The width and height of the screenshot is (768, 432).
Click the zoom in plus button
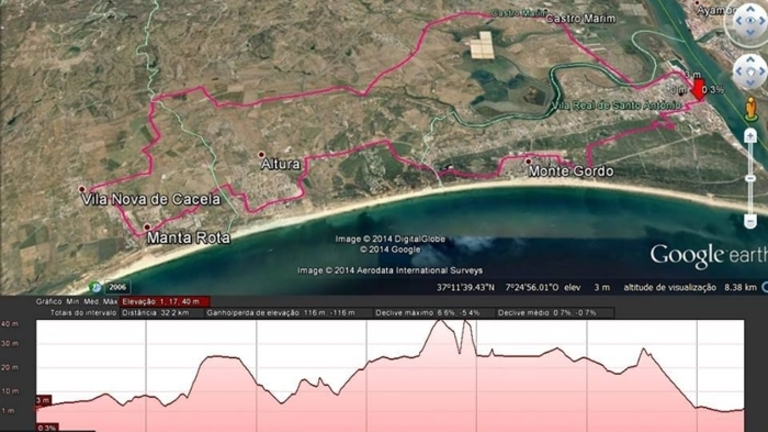tap(750, 134)
